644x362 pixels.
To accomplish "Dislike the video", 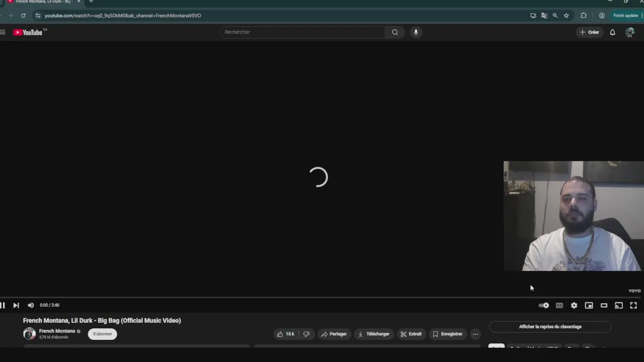I will click(306, 334).
